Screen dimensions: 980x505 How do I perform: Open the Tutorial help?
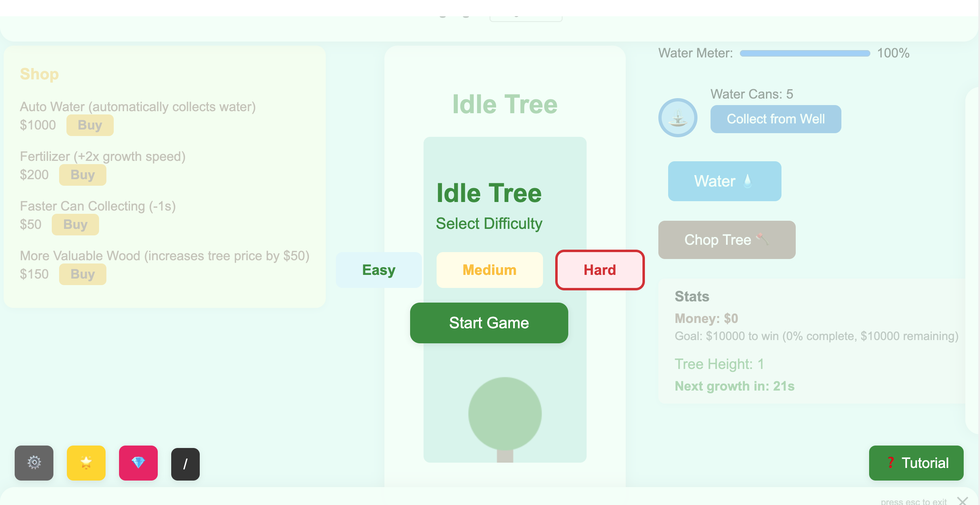point(916,463)
